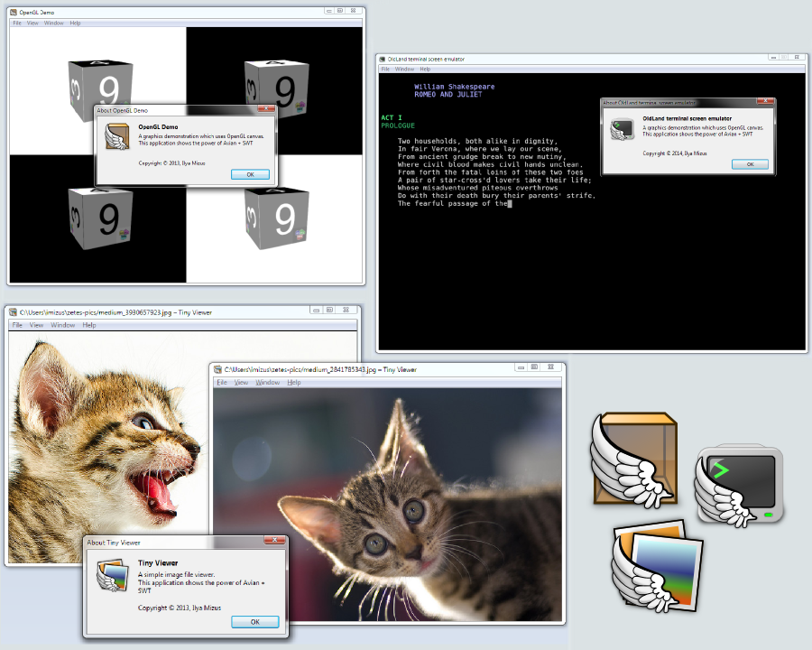Close the About OldLand terminal dialog

pyautogui.click(x=765, y=101)
